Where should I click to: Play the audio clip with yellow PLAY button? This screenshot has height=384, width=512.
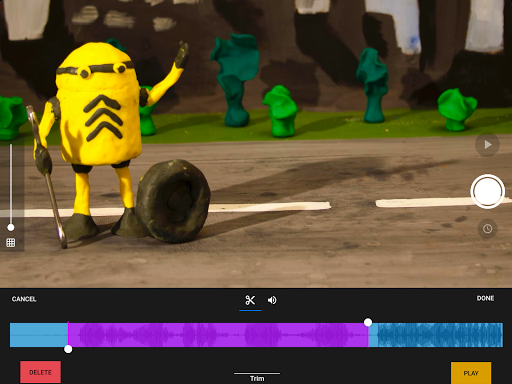point(471,373)
